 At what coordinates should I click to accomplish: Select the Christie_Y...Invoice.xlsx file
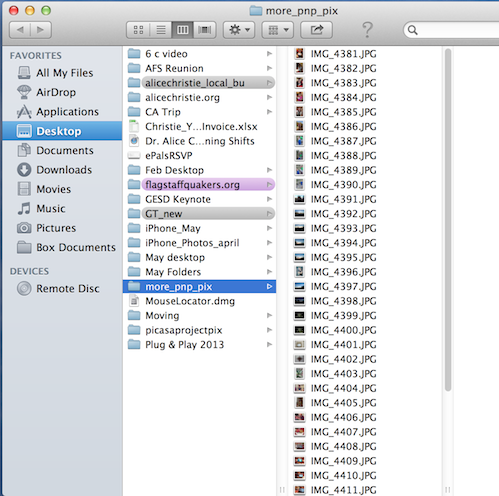[x=199, y=126]
